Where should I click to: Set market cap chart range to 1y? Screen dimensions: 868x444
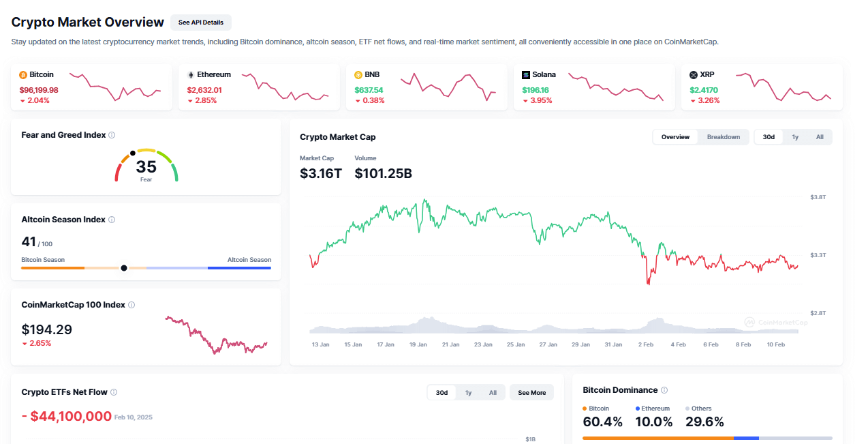click(795, 137)
